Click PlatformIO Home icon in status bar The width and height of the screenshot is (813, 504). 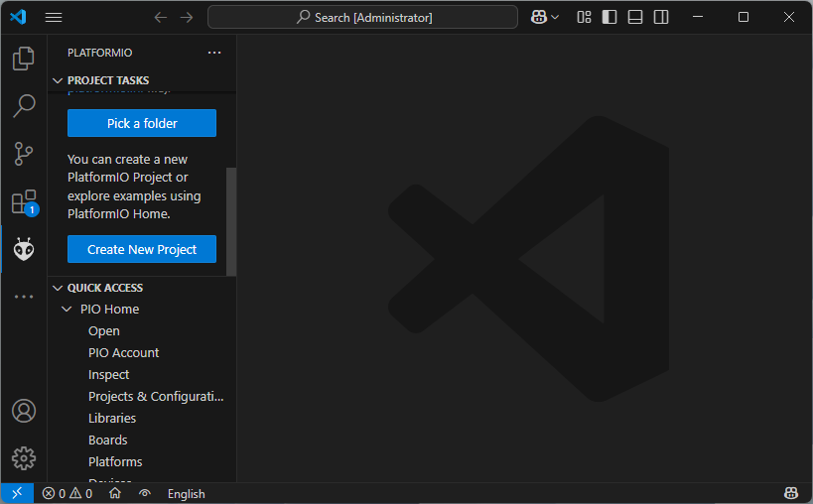coord(115,493)
